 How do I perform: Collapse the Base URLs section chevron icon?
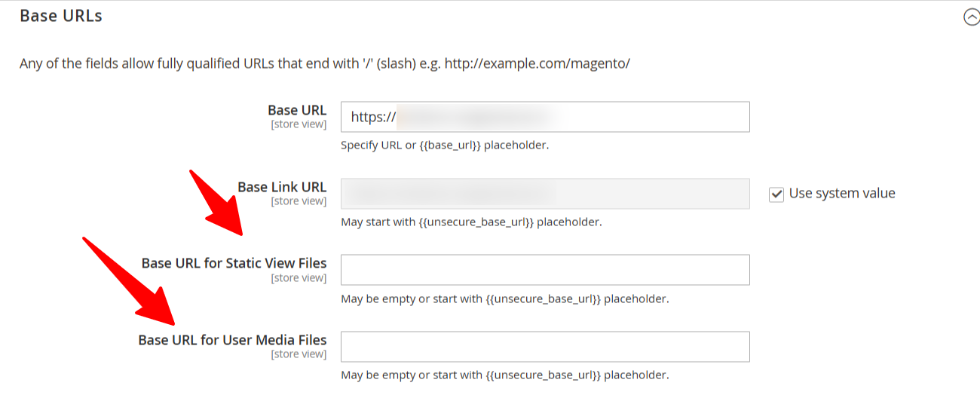click(972, 17)
